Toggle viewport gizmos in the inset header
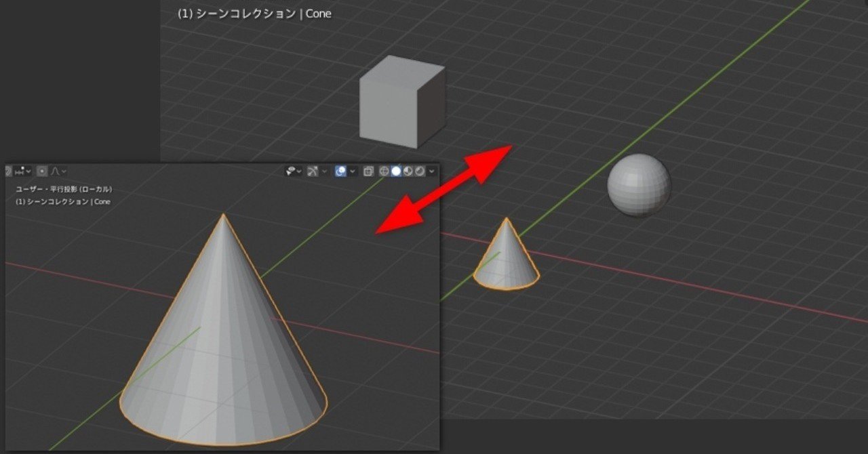Image resolution: width=868 pixels, height=454 pixels. coord(313,171)
